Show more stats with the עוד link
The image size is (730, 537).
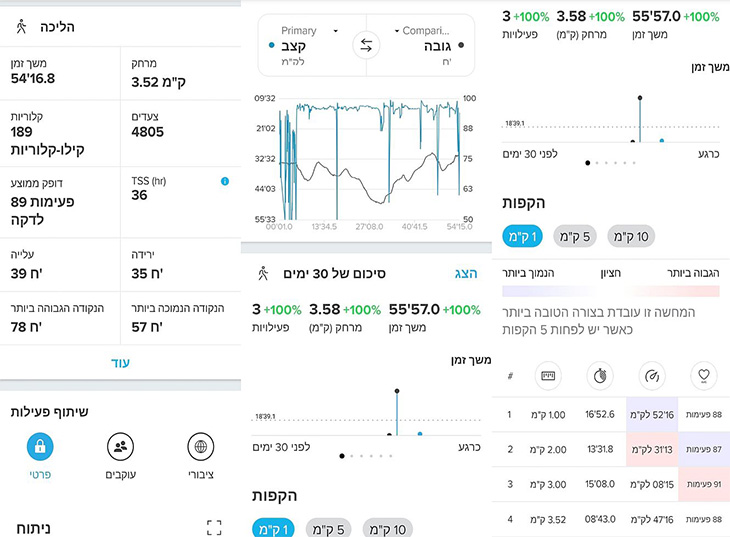coord(120,363)
